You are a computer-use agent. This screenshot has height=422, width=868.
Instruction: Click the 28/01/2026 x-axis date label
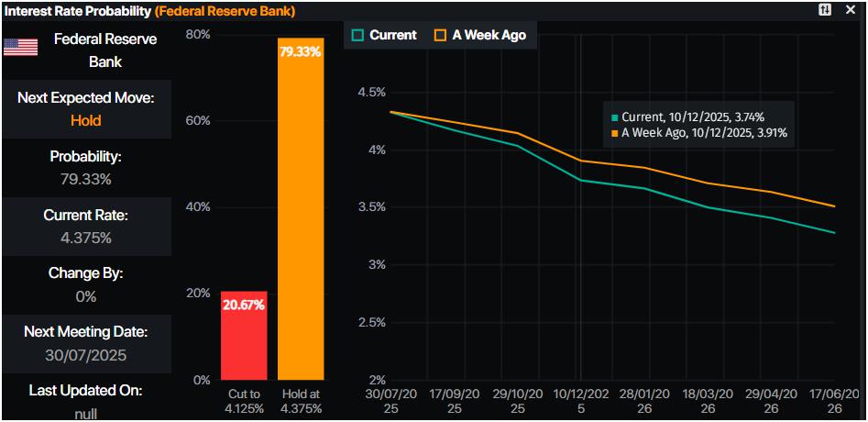(643, 400)
